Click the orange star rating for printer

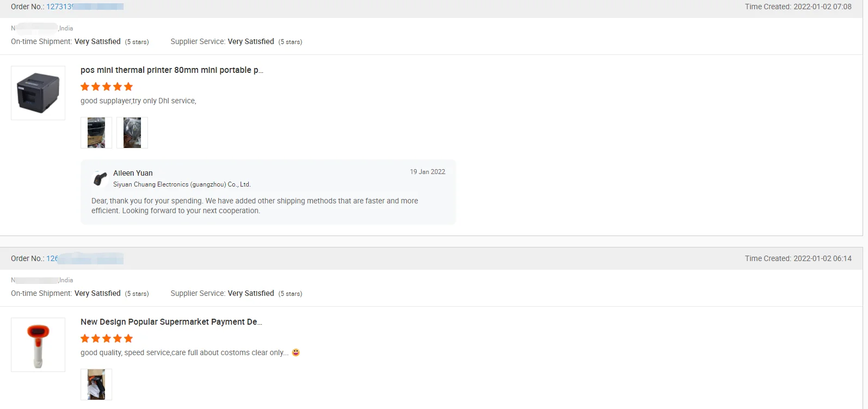107,86
